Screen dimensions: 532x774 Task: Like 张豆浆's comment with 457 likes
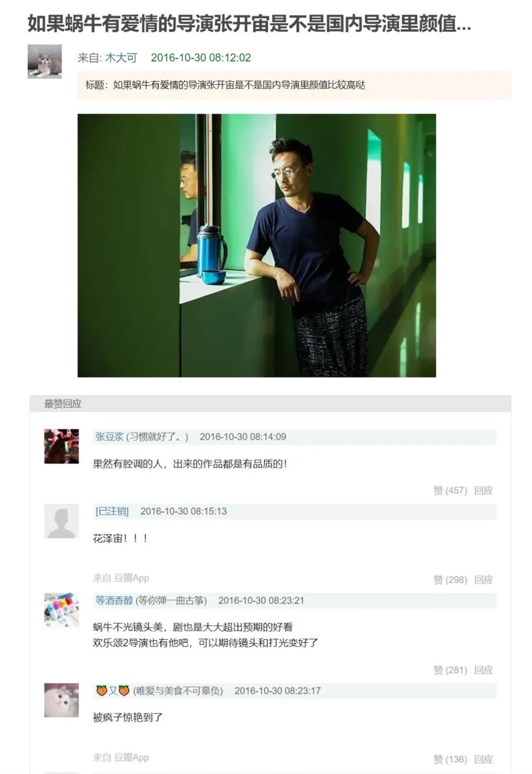coord(450,491)
